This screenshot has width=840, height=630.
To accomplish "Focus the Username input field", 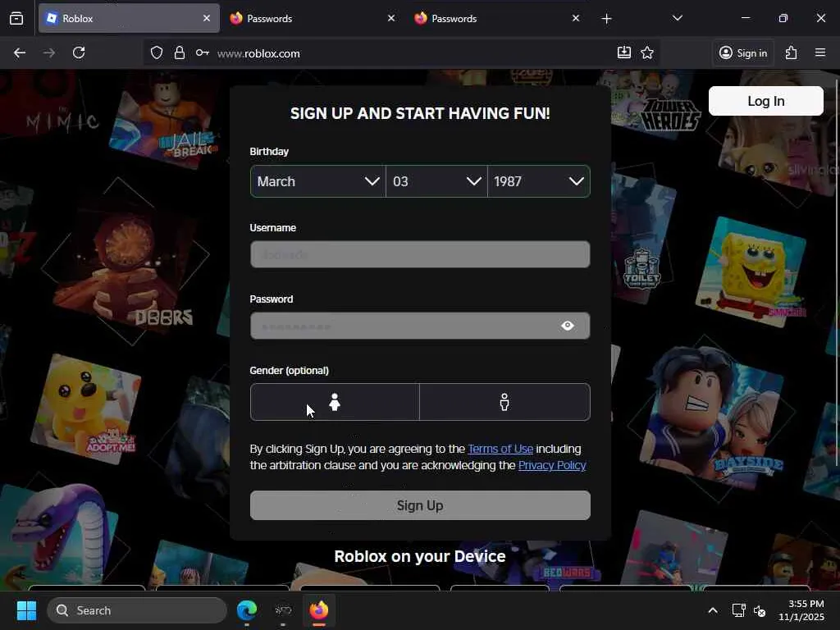I will click(x=420, y=254).
